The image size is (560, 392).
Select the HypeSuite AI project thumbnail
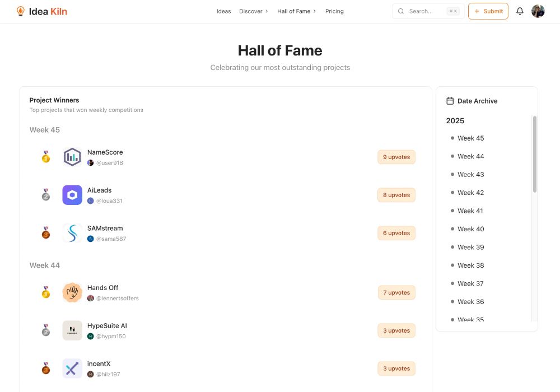72,330
